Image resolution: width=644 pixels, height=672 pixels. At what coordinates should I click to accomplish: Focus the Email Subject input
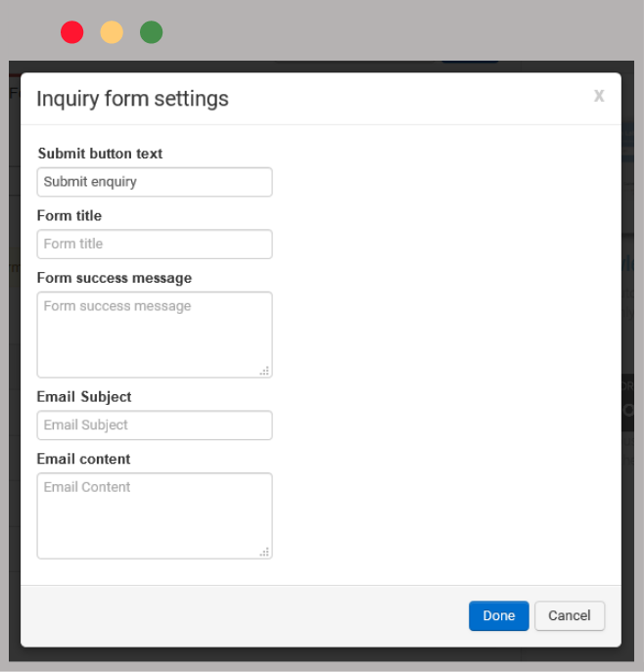[x=155, y=426]
